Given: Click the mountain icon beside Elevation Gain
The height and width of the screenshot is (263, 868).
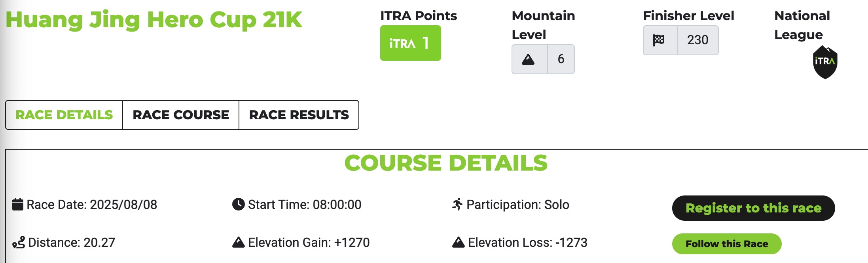Looking at the screenshot, I should pos(238,242).
